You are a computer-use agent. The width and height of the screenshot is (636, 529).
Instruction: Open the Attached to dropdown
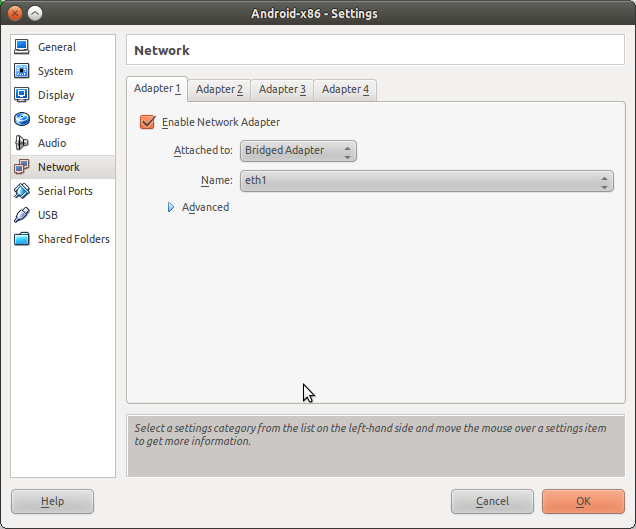click(298, 151)
